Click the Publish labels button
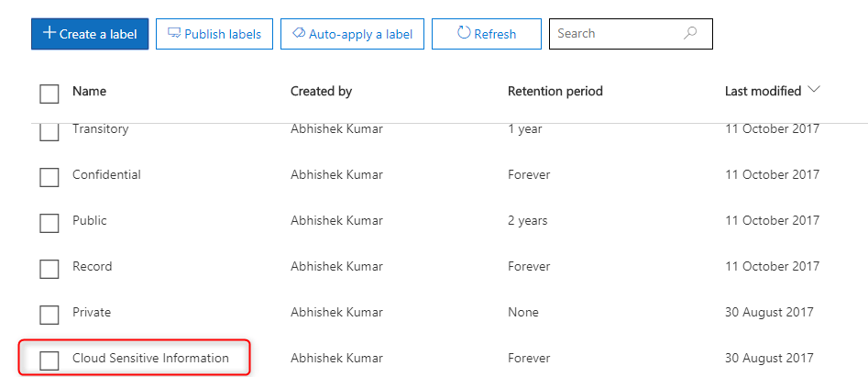 214,34
